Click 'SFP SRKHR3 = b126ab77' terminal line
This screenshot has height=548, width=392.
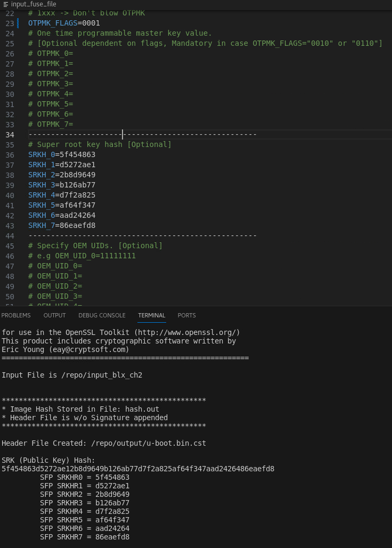coord(85,503)
